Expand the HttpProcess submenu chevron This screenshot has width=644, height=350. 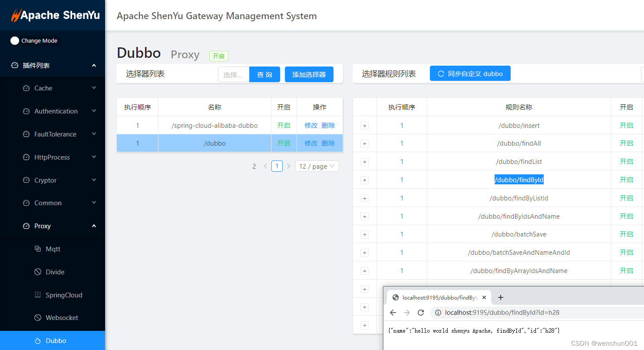click(94, 157)
